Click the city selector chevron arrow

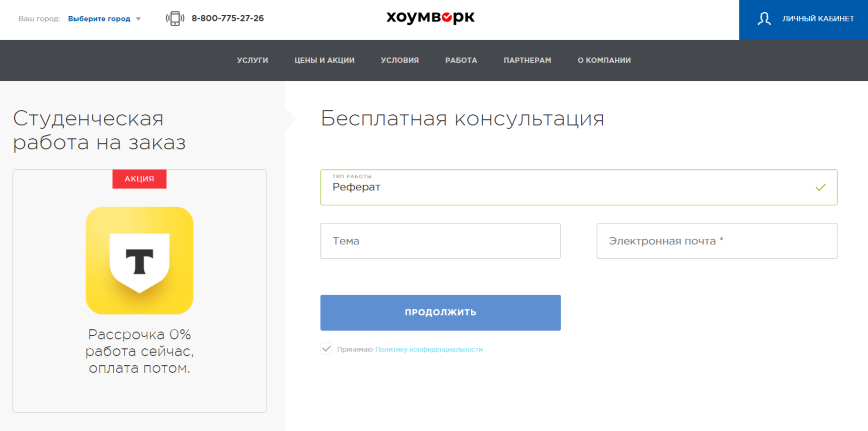click(x=139, y=19)
